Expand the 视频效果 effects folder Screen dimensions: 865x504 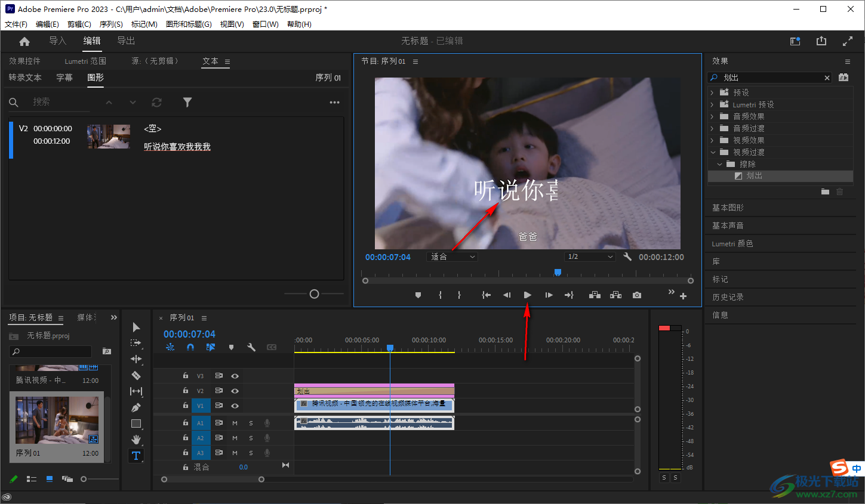712,140
